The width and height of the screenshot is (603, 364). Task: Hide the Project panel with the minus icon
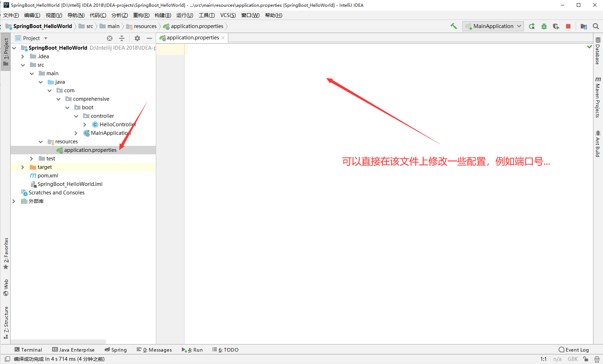coord(149,38)
